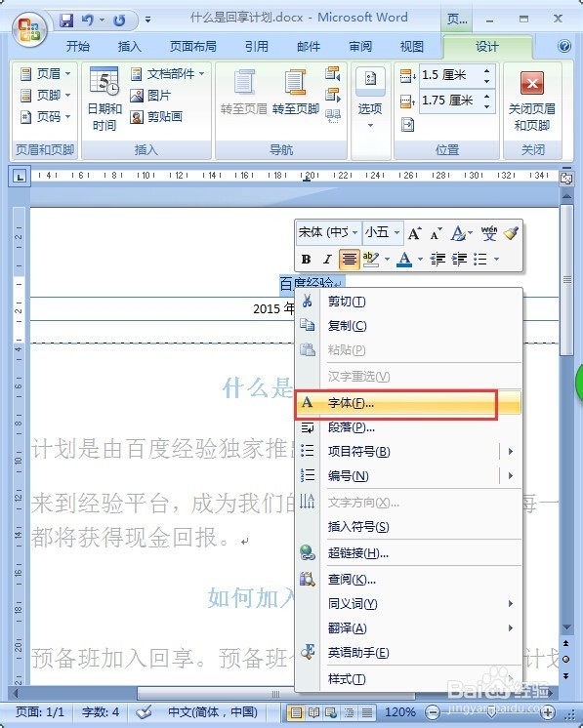Screen dimensions: 583x728
Task: Switch to Full Screen Reading view
Action: (x=313, y=711)
